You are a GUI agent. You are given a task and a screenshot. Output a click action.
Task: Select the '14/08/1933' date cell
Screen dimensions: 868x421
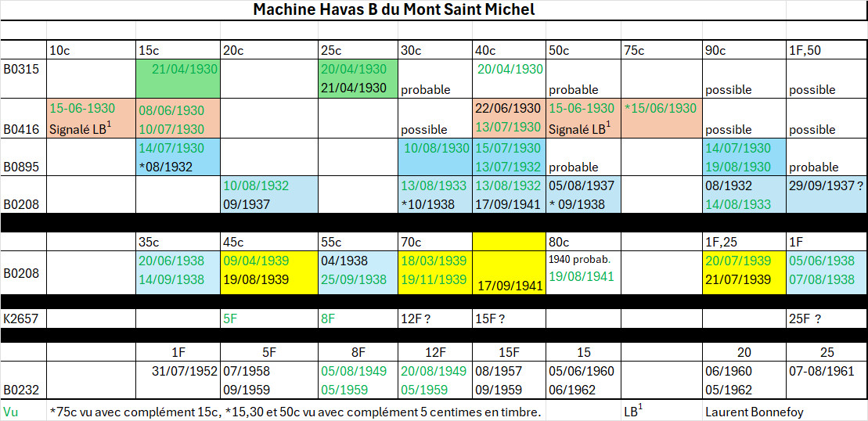tap(738, 205)
